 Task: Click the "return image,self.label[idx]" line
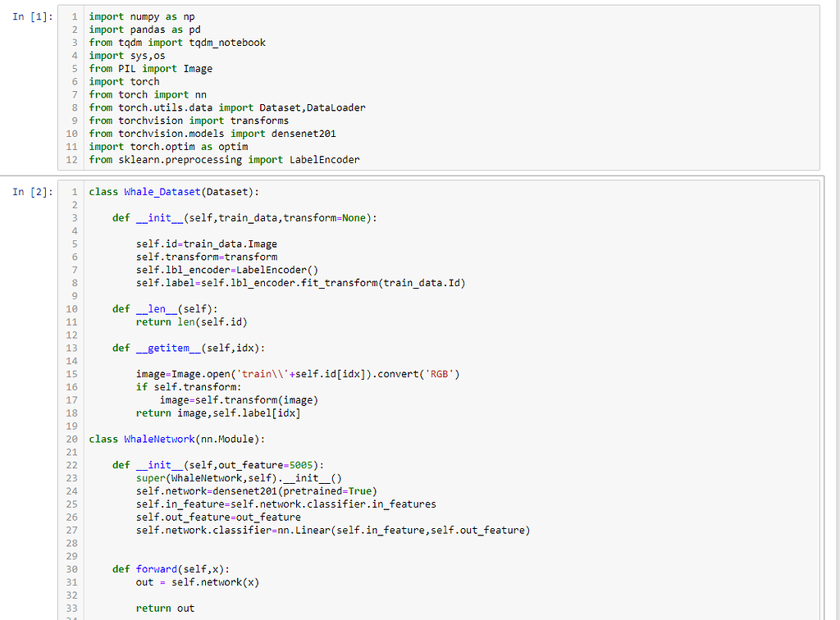[x=218, y=413]
